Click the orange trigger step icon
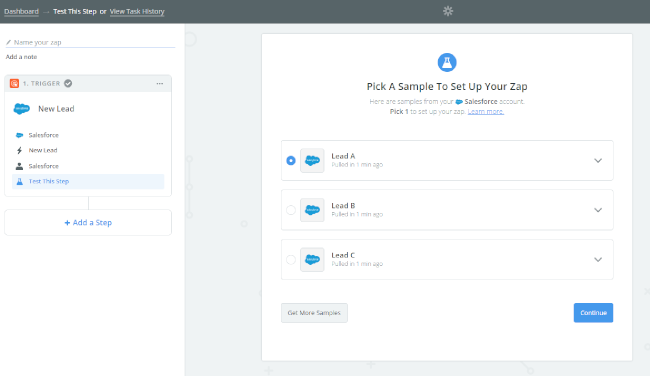Screen dimensions: 650x376 pos(15,83)
